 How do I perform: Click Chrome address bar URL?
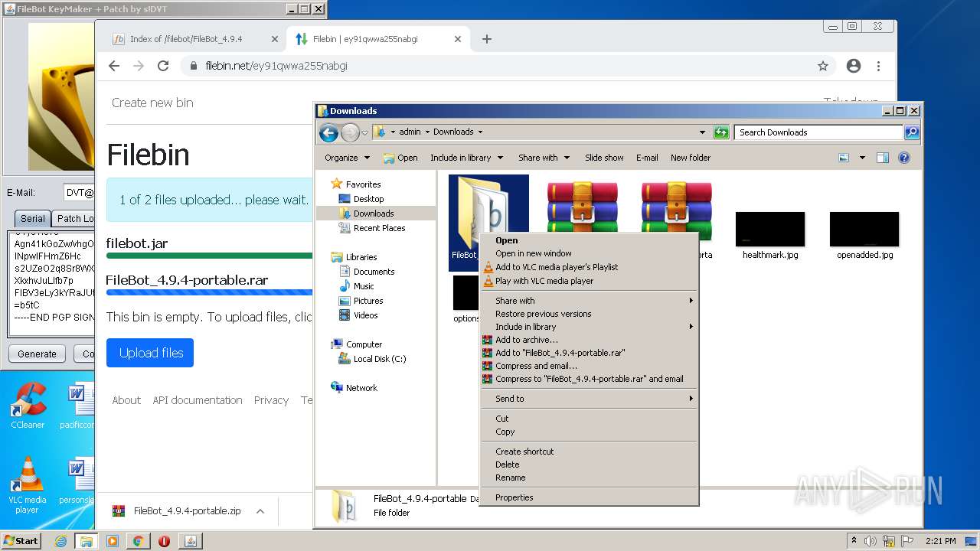[276, 66]
